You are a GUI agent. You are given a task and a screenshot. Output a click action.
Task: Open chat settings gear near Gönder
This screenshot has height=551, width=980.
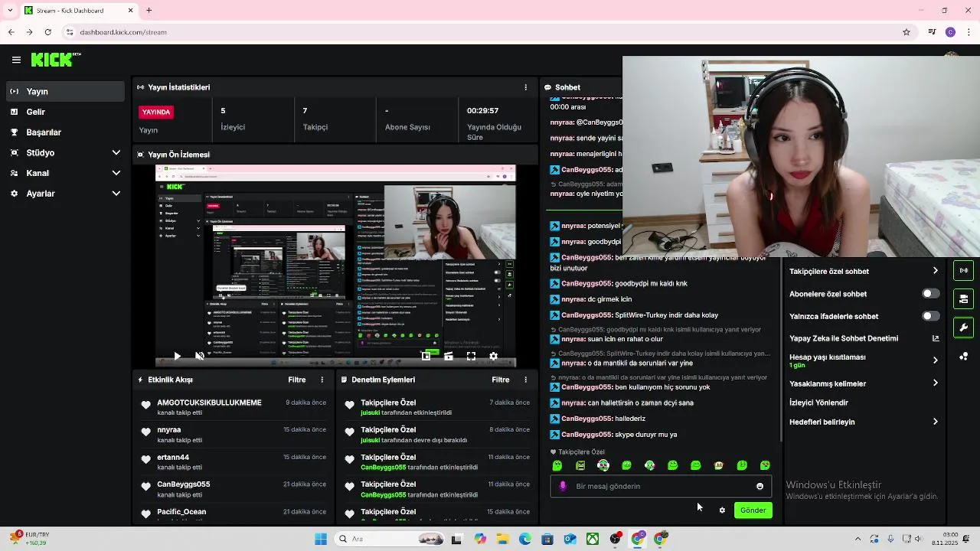[722, 510]
